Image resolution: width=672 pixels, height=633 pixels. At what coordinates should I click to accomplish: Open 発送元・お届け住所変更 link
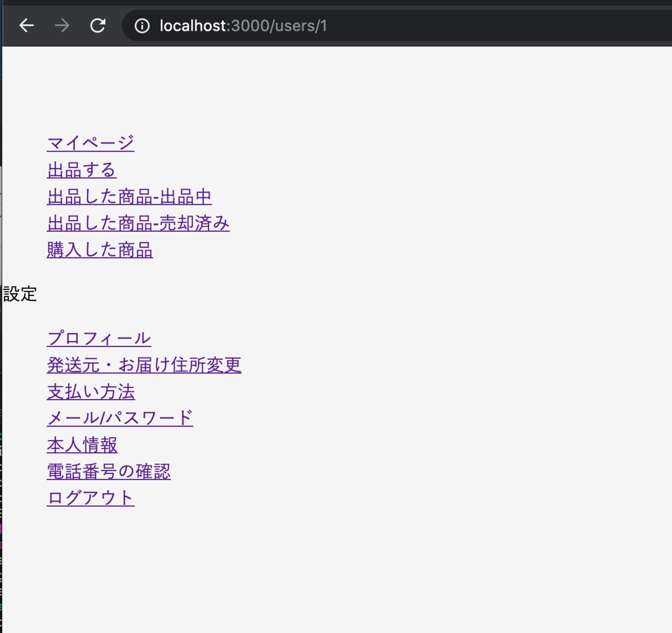click(144, 365)
